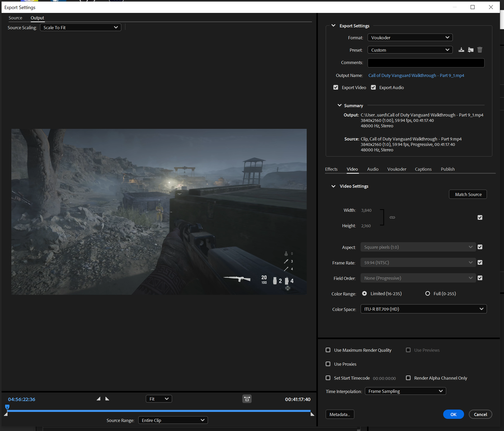Switch to the Voukoder tab
The image size is (504, 431).
coord(397,169)
